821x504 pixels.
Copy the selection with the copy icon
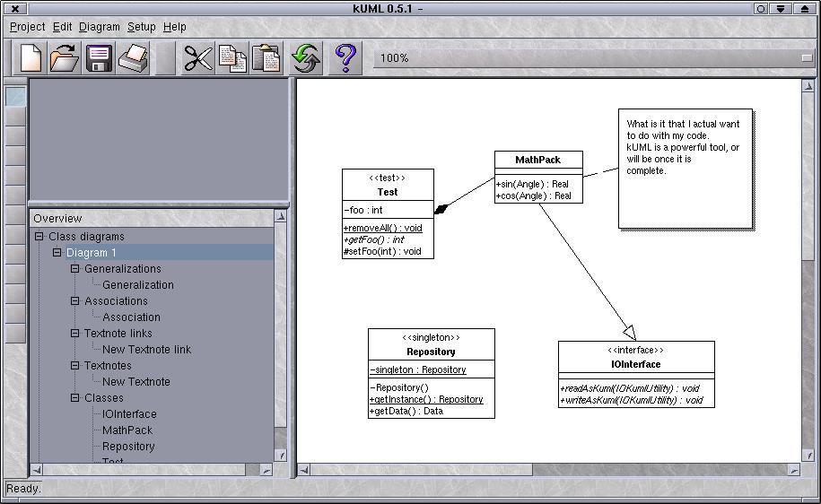pos(231,58)
